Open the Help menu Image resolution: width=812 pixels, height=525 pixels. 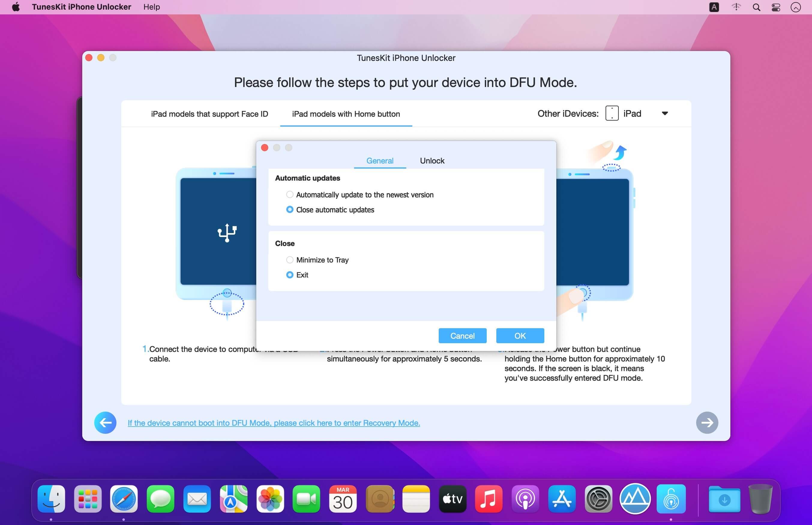151,7
